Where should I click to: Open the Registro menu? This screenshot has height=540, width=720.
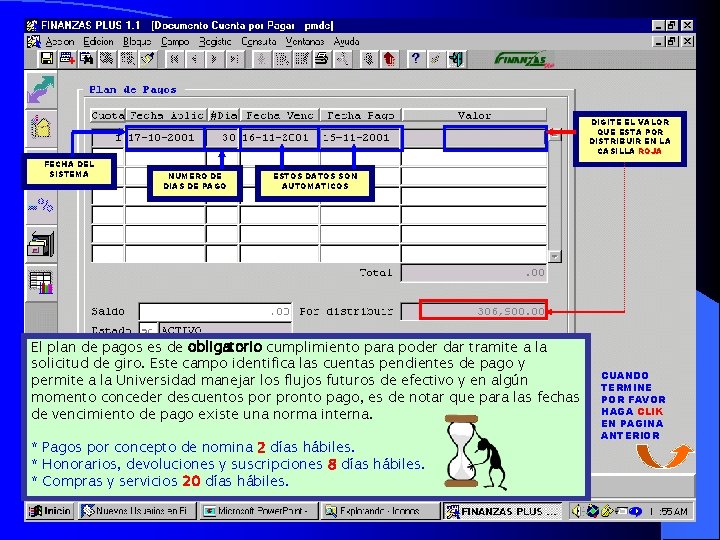[215, 42]
